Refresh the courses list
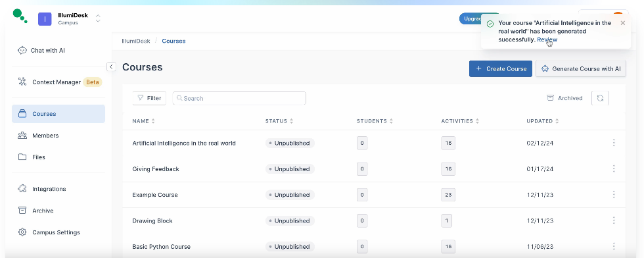Image resolution: width=644 pixels, height=258 pixels. 600,98
